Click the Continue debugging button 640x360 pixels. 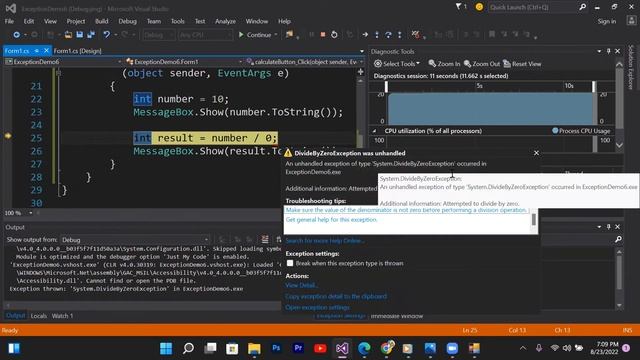coord(255,35)
